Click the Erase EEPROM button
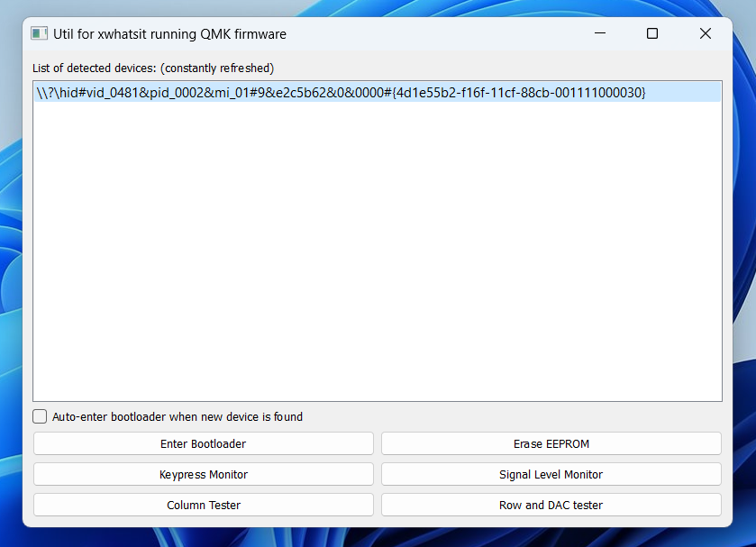This screenshot has width=756, height=547. [551, 443]
